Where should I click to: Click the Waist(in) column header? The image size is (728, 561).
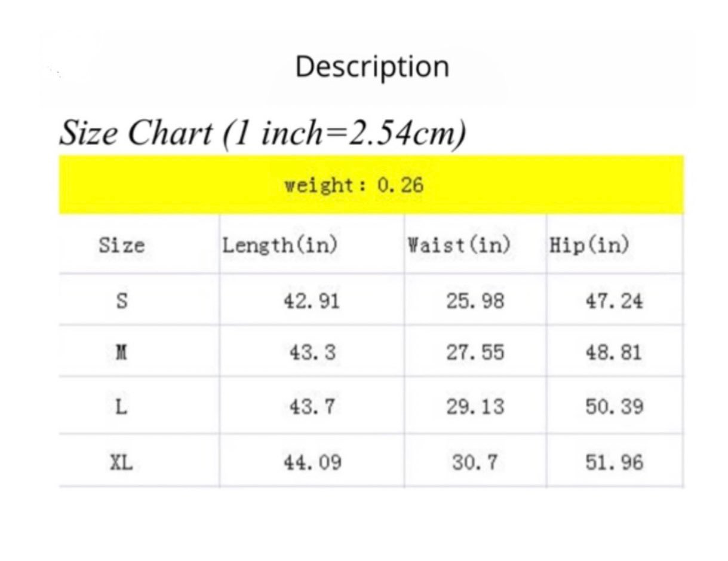click(x=459, y=246)
